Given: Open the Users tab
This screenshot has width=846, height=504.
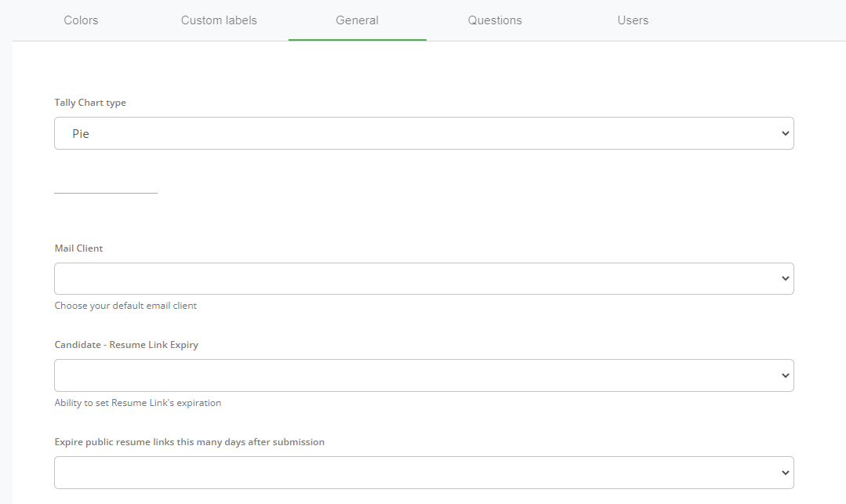Looking at the screenshot, I should [633, 20].
